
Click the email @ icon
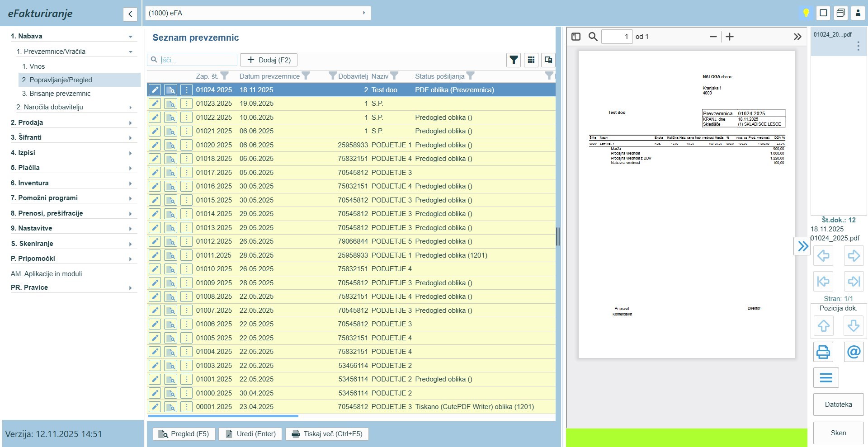click(854, 352)
